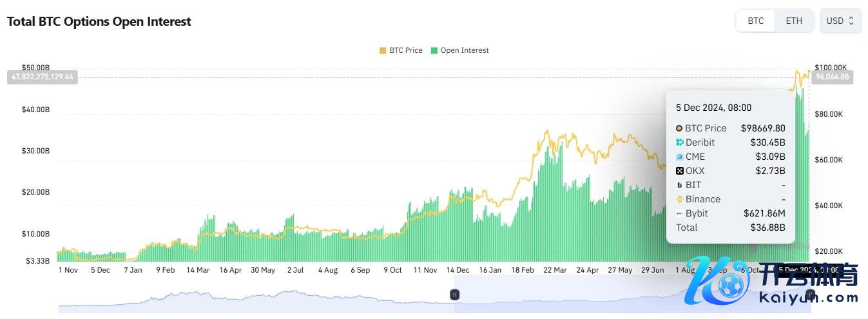Click the OKX exchange icon in tooltip
Screen dimensions: 868x319
point(679,171)
